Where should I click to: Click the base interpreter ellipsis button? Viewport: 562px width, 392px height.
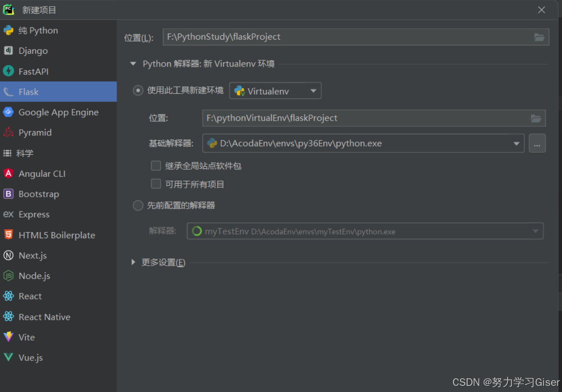point(537,143)
